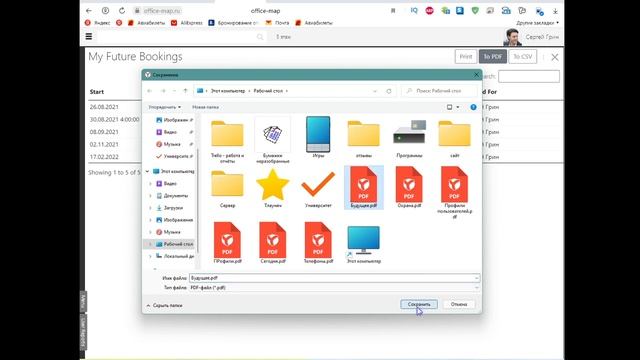640x360 pixels.
Task: Click Отмена in the save dialog
Action: coord(459,304)
